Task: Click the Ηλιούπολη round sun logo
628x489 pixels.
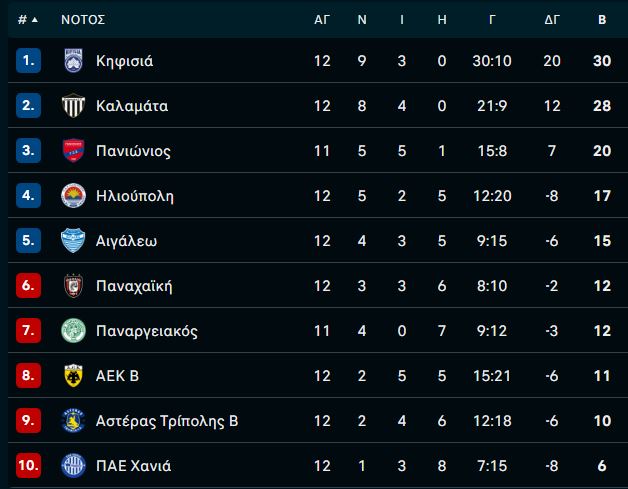Action: point(73,195)
